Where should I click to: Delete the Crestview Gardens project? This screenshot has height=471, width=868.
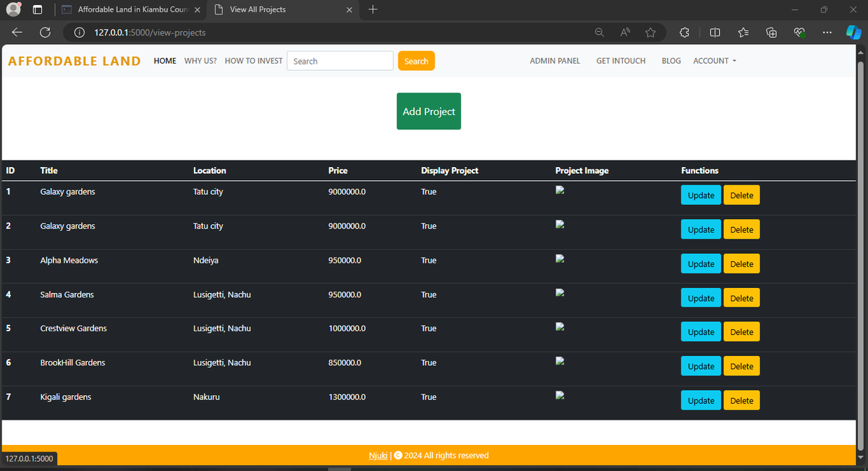(741, 332)
